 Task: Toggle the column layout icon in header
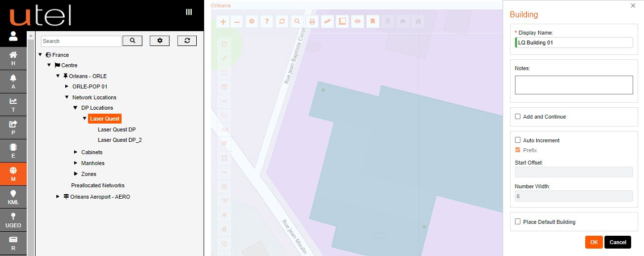[x=189, y=12]
